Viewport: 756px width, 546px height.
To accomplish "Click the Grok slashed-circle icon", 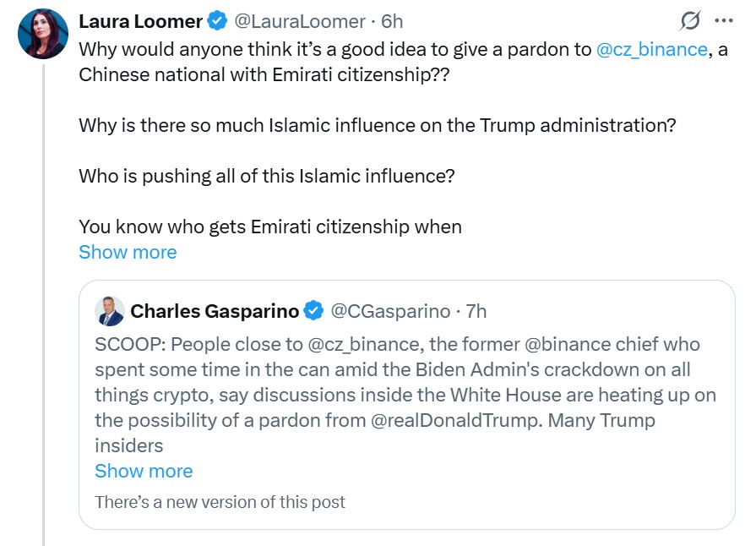I will tap(690, 21).
